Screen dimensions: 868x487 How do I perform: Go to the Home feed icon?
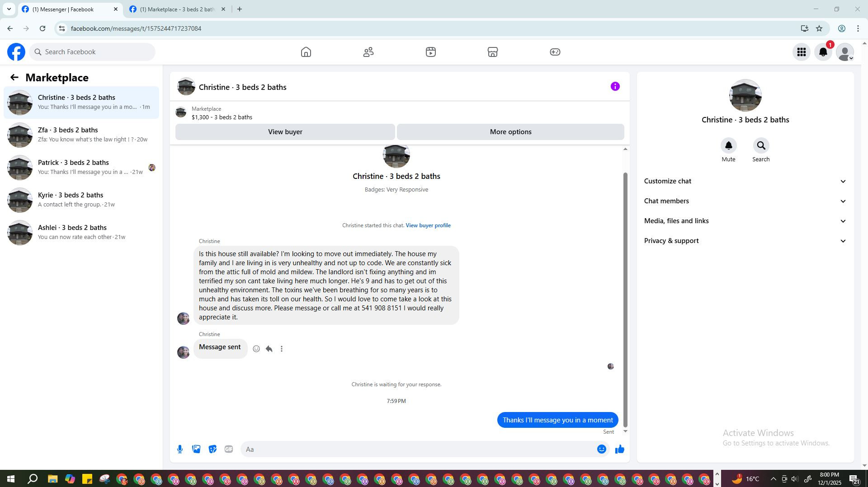(306, 52)
